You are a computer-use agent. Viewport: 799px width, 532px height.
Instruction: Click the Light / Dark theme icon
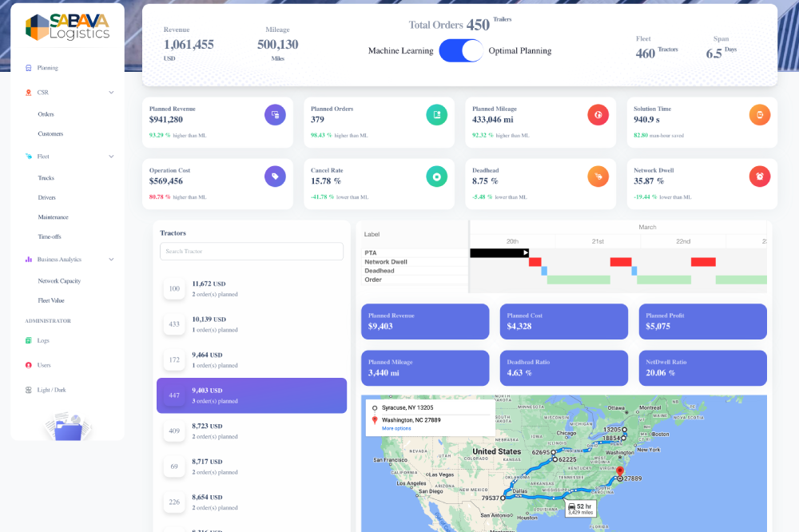pyautogui.click(x=29, y=390)
